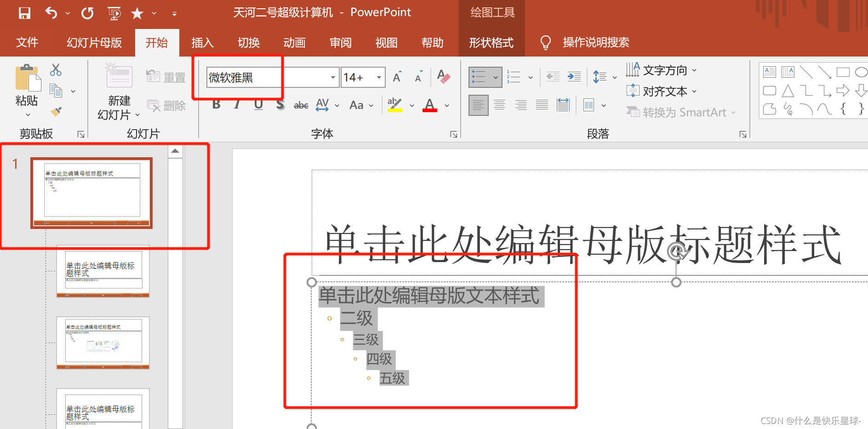868x429 pixels.
Task: Switch to the 插入 tab
Action: [x=202, y=42]
